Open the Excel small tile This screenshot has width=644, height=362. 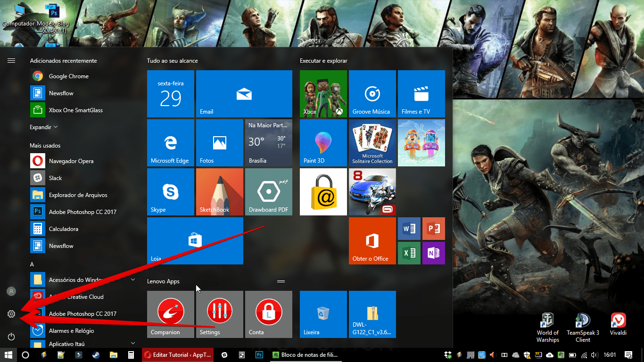coord(409,253)
